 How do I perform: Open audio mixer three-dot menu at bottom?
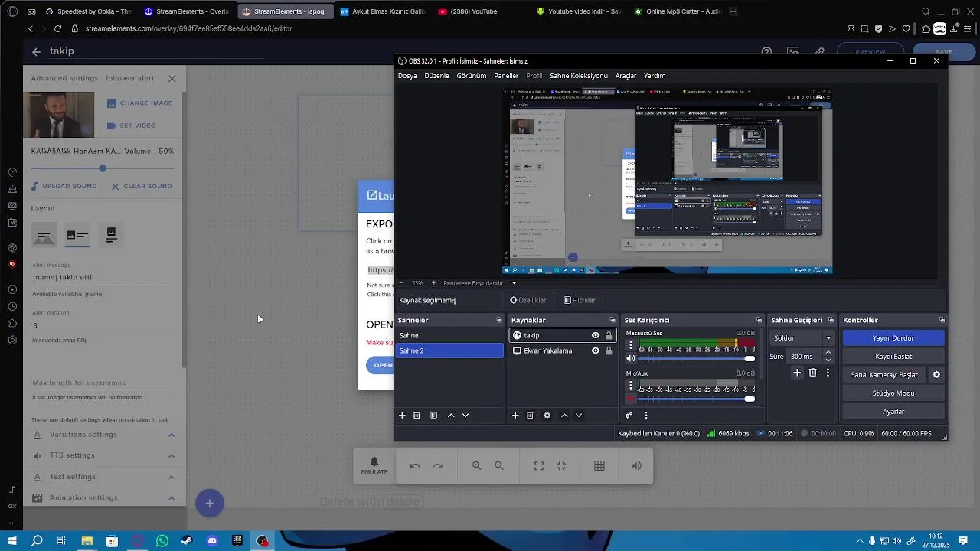pos(646,416)
